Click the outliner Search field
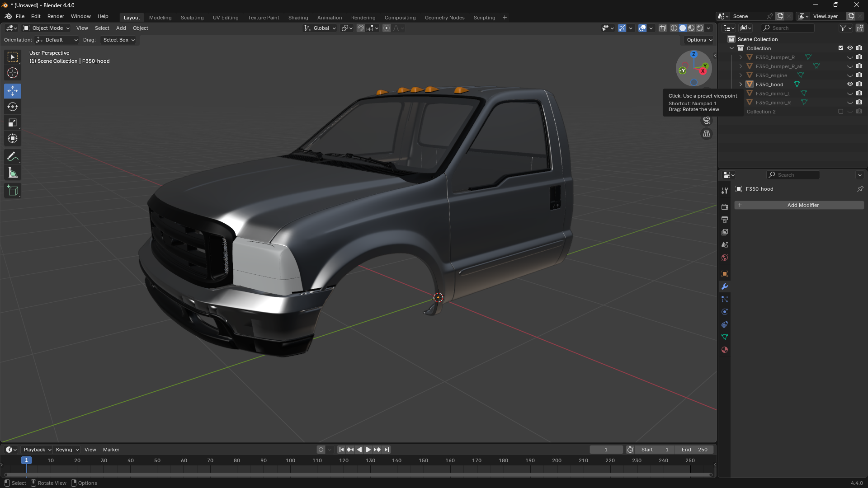The height and width of the screenshot is (488, 868). 788,28
